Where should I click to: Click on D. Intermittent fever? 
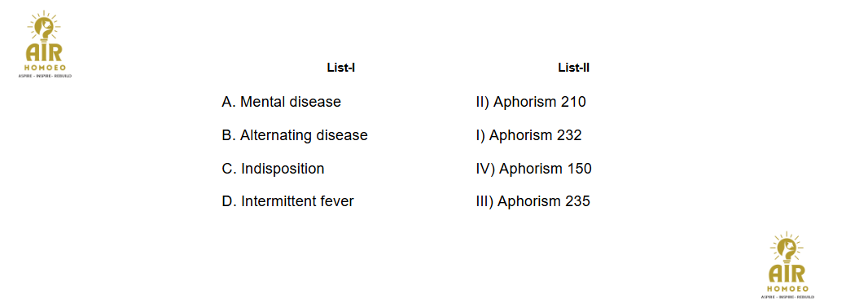(287, 201)
